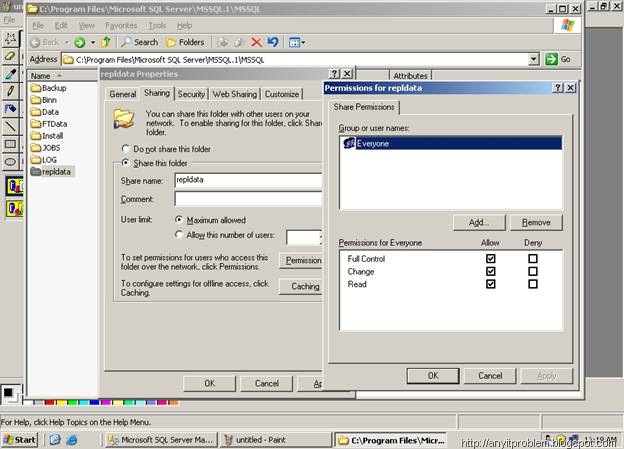Choose the transparent selection option in Paint
The image size is (624, 449).
point(15,209)
